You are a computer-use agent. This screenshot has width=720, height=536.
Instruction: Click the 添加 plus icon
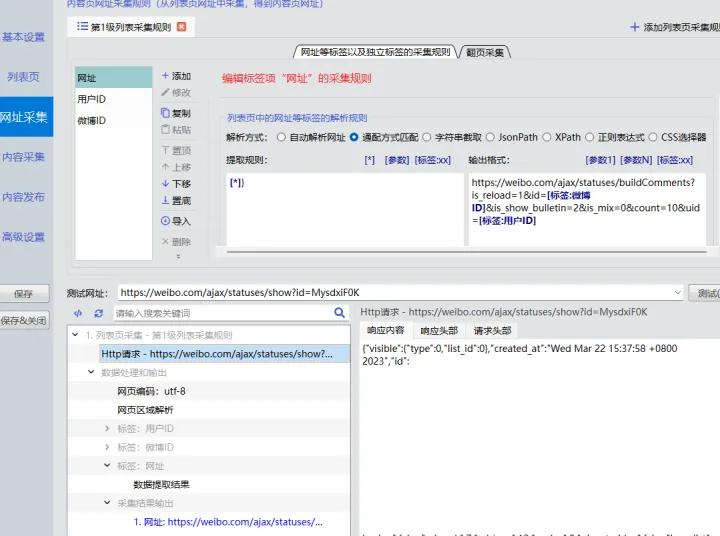(x=165, y=75)
